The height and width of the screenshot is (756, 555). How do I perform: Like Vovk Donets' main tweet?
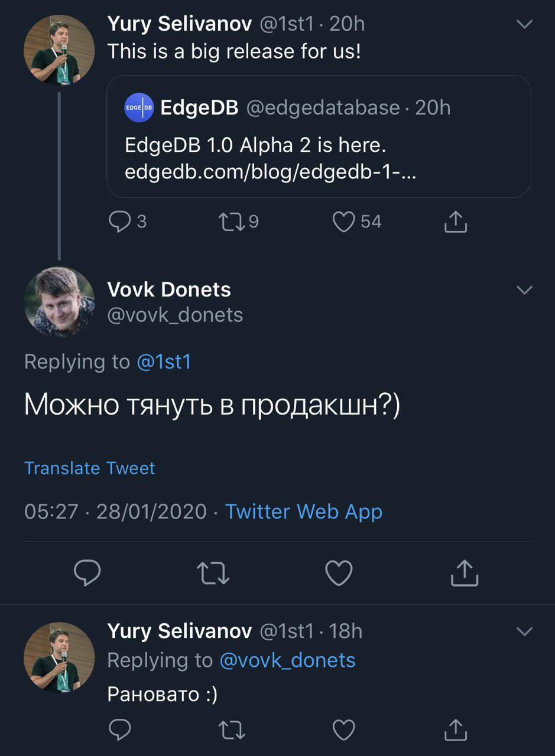point(339,573)
